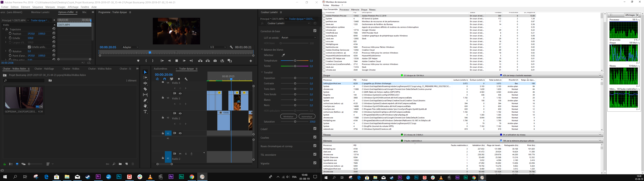The width and height of the screenshot is (644, 181).
Task: Select the Type text tool
Action: pos(145,112)
